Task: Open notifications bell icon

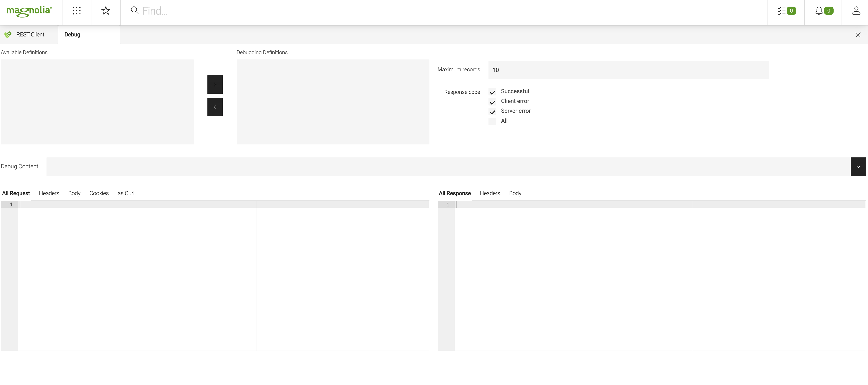Action: pyautogui.click(x=819, y=11)
